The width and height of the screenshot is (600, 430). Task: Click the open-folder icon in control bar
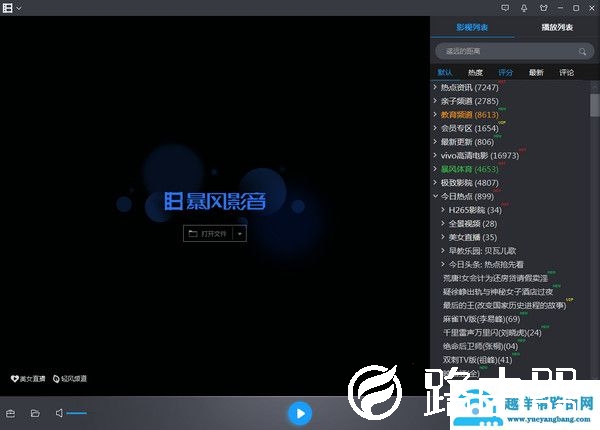tap(35, 413)
